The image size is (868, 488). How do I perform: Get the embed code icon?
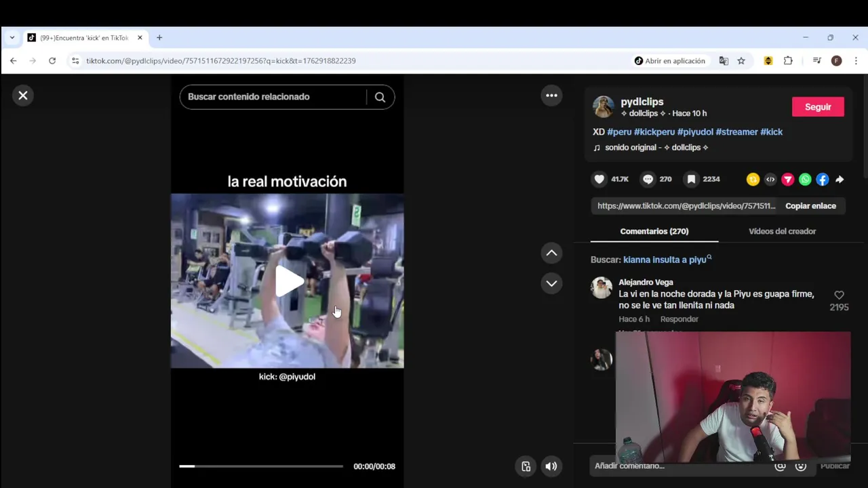770,180
